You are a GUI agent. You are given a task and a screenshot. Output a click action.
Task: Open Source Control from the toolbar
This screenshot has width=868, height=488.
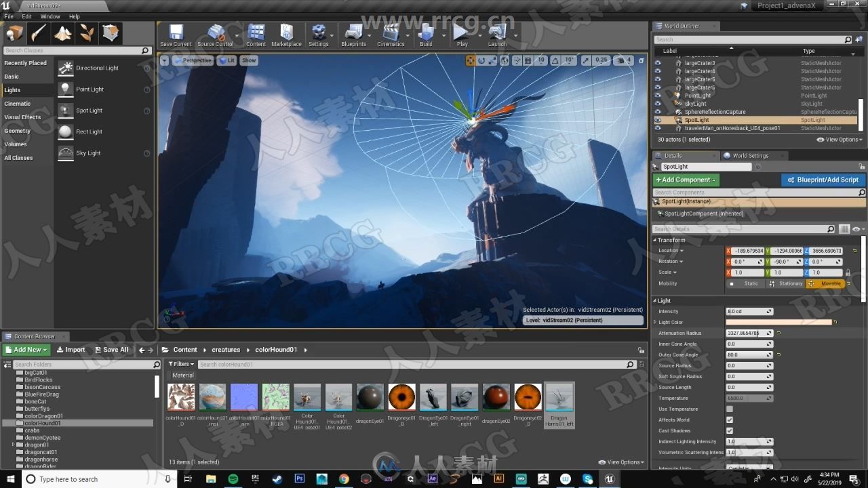point(216,35)
